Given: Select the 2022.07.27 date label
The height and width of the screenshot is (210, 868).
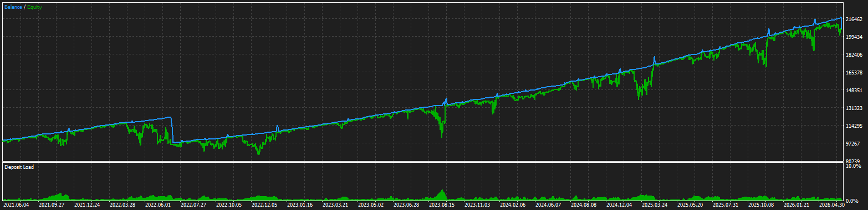Looking at the screenshot, I should click(x=194, y=204).
